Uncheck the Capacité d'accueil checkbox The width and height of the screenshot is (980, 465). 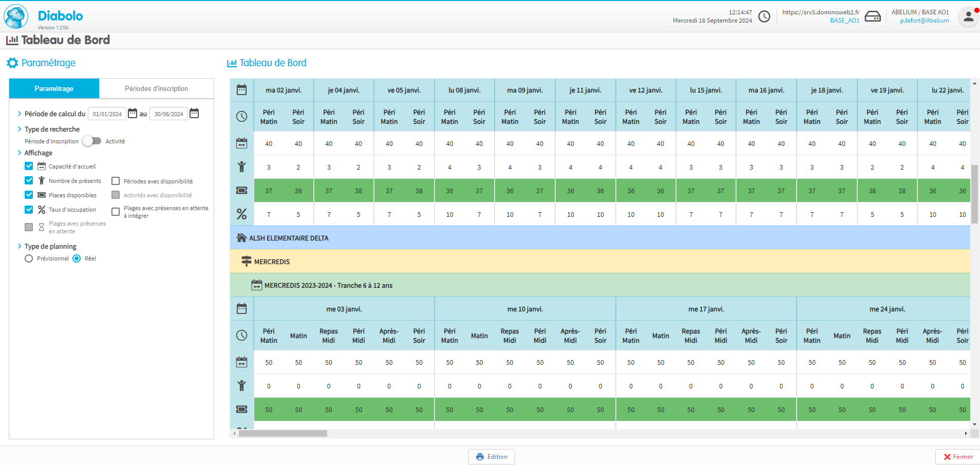29,166
